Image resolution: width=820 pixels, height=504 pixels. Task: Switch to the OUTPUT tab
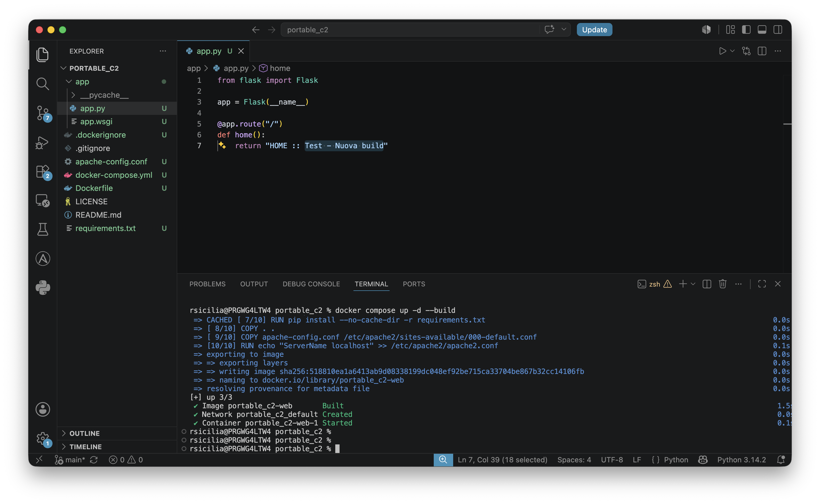tap(254, 284)
